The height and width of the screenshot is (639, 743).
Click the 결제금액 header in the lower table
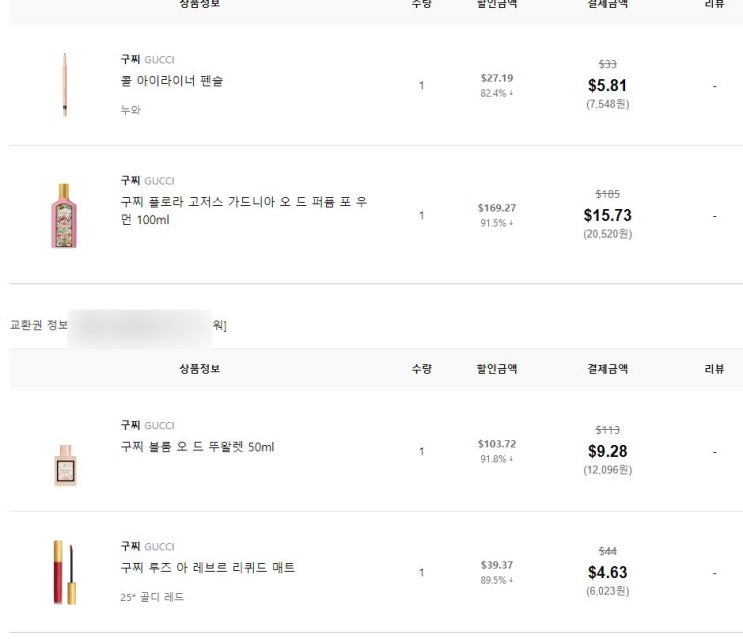tap(607, 369)
